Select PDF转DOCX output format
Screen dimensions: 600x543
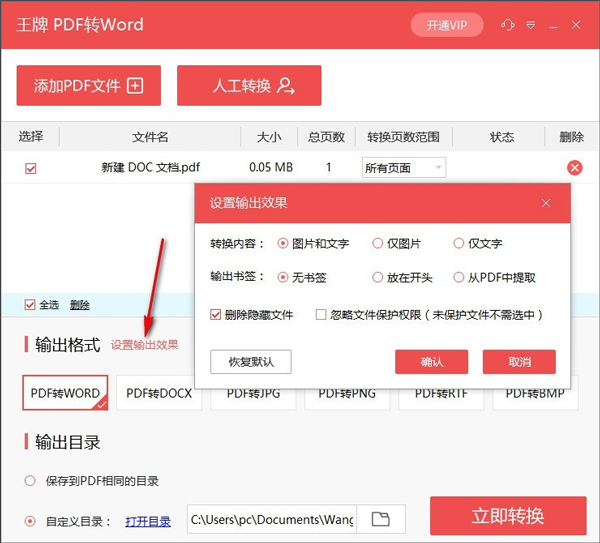[159, 393]
